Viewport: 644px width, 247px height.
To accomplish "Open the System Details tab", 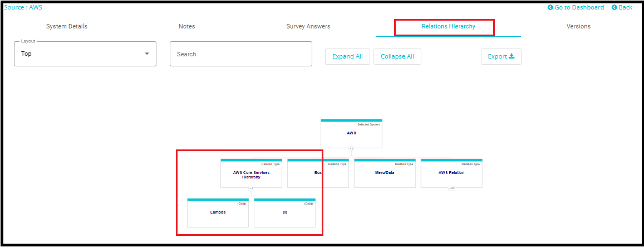I will click(x=67, y=26).
